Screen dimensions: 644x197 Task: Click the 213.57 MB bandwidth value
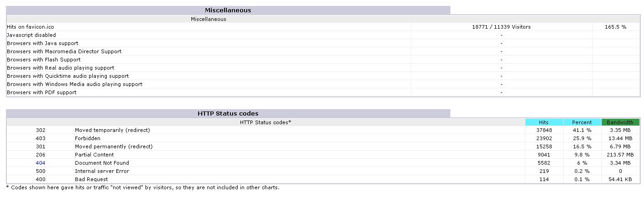pos(620,155)
